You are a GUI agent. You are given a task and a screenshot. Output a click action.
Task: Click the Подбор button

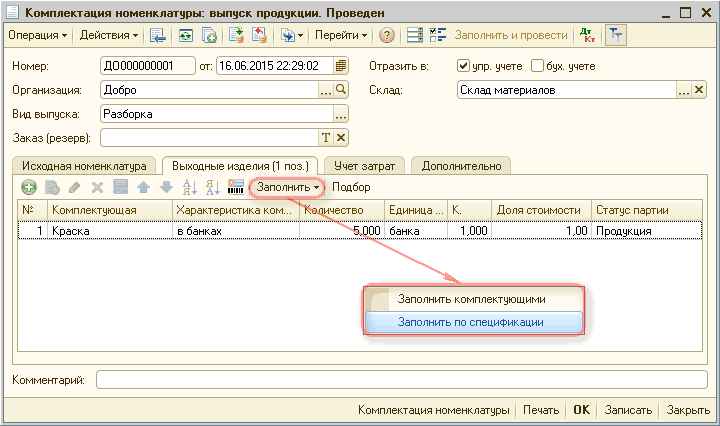(351, 187)
